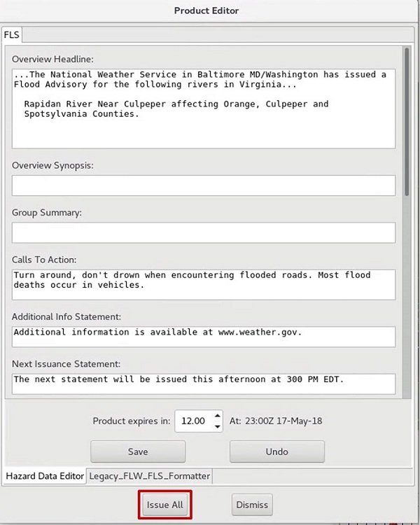Increase product expiration with up arrow
This screenshot has height=525, width=420.
(x=218, y=416)
